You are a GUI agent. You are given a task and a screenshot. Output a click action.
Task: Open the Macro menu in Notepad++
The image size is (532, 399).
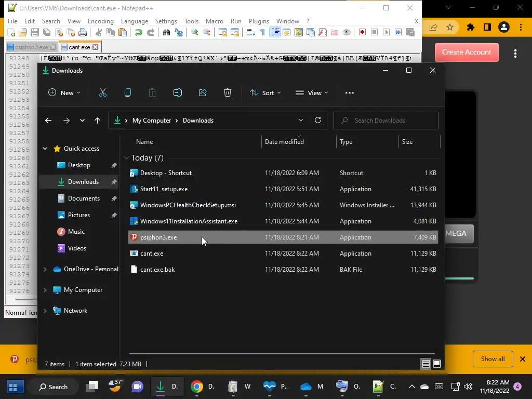(215, 21)
